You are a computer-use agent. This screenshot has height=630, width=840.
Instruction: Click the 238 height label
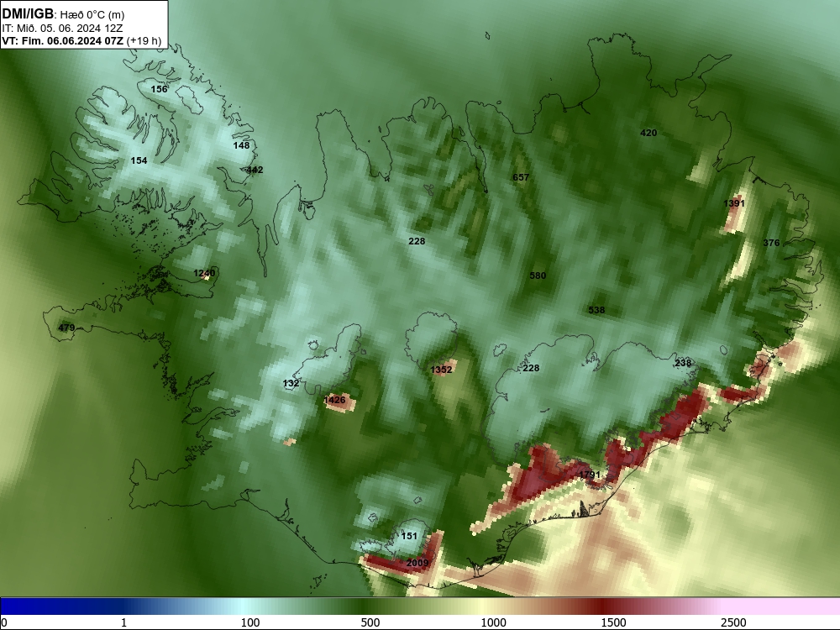click(x=683, y=363)
